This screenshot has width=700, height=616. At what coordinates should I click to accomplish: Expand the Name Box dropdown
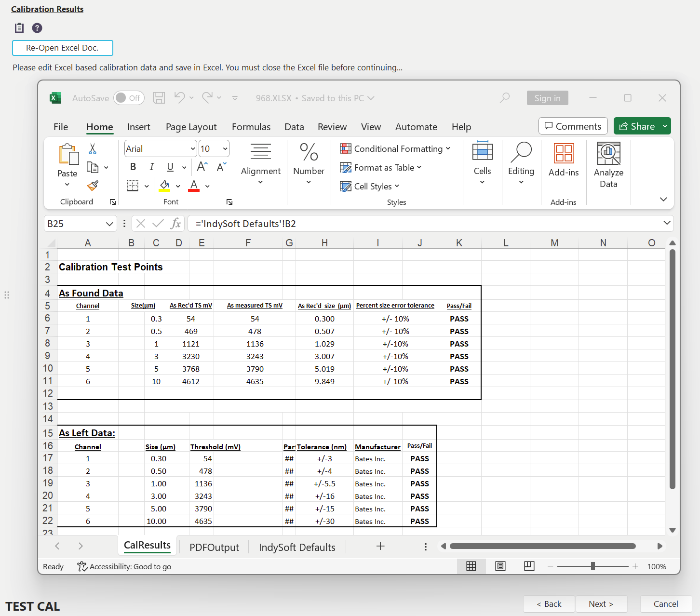point(109,224)
